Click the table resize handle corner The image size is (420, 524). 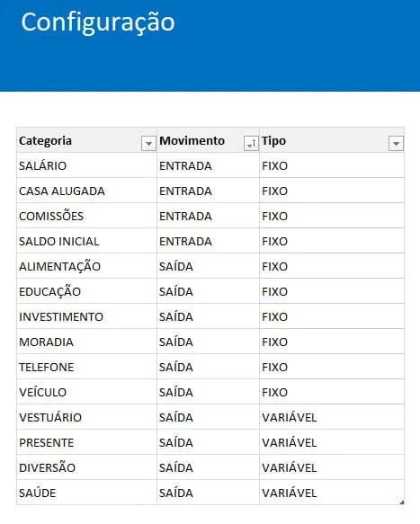tap(402, 502)
